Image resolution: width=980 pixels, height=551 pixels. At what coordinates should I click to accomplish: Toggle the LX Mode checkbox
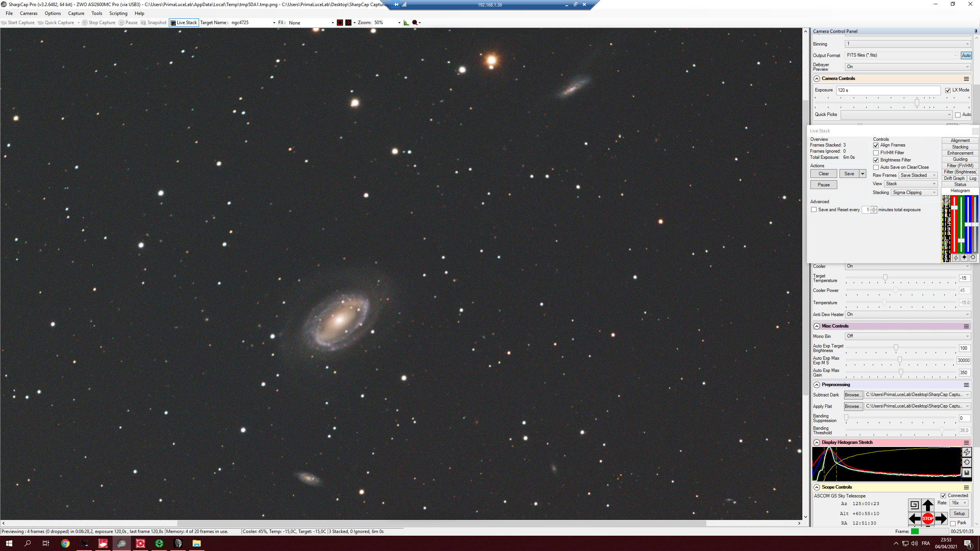(x=947, y=90)
